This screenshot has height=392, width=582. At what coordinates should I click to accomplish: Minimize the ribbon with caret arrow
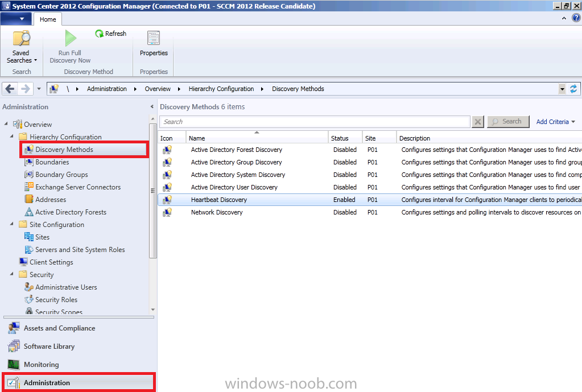564,18
